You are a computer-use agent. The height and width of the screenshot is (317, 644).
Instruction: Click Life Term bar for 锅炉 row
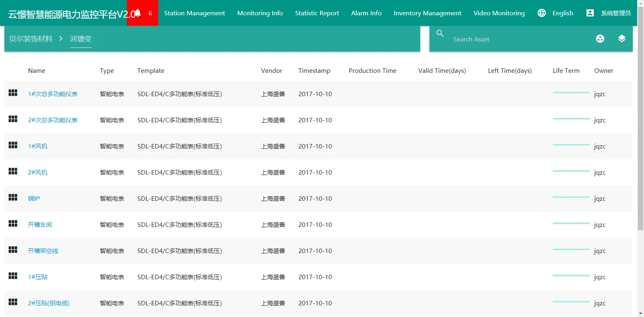(571, 197)
